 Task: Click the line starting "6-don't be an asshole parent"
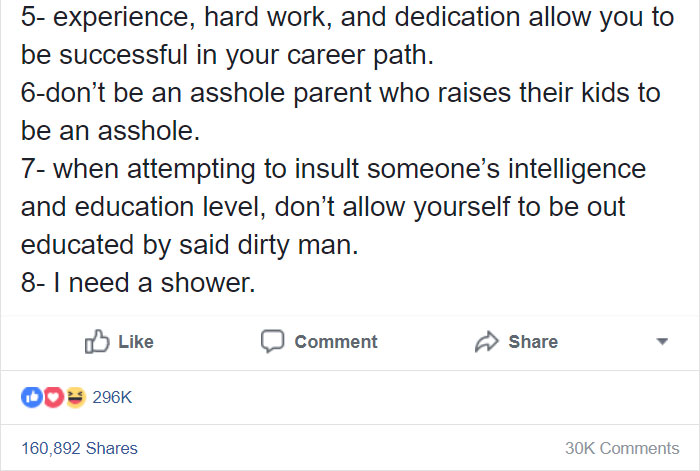point(340,93)
